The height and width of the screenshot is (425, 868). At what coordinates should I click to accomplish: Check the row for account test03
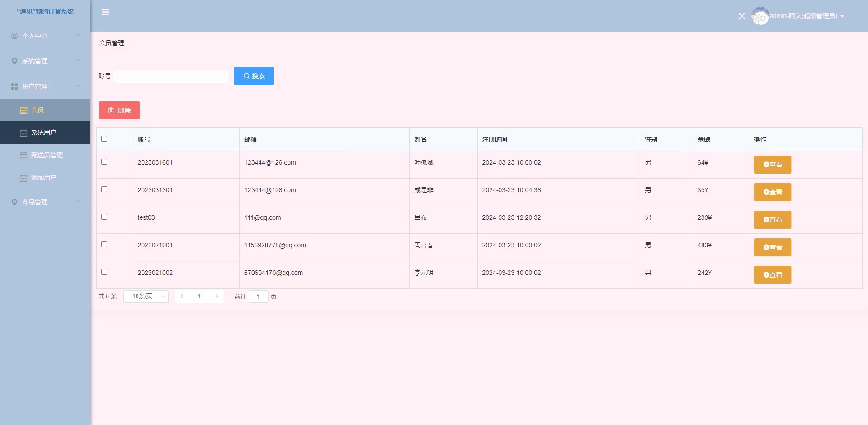tap(104, 217)
